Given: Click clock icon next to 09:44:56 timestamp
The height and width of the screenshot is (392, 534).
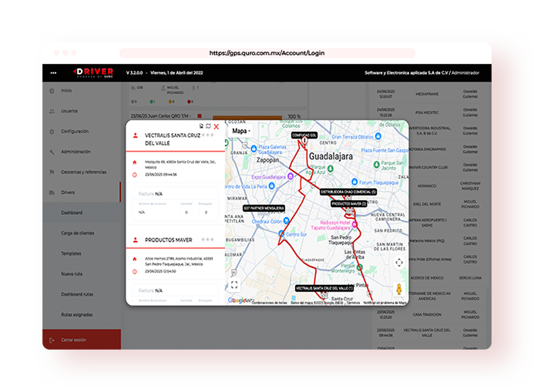Looking at the screenshot, I should (x=135, y=175).
